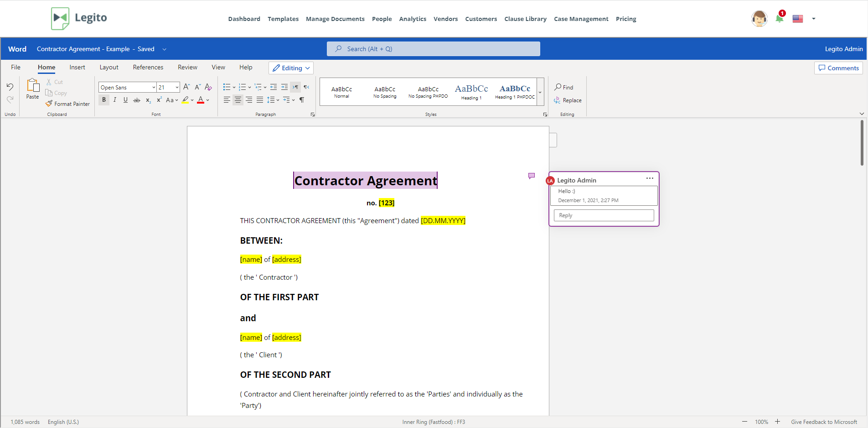The image size is (868, 428).
Task: Shrink font size with the smaller A icon
Action: point(197,87)
